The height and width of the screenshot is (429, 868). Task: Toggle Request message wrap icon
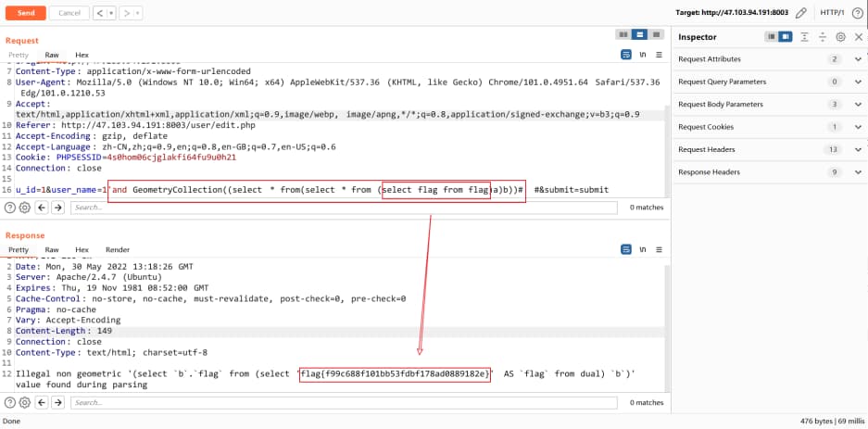point(626,55)
